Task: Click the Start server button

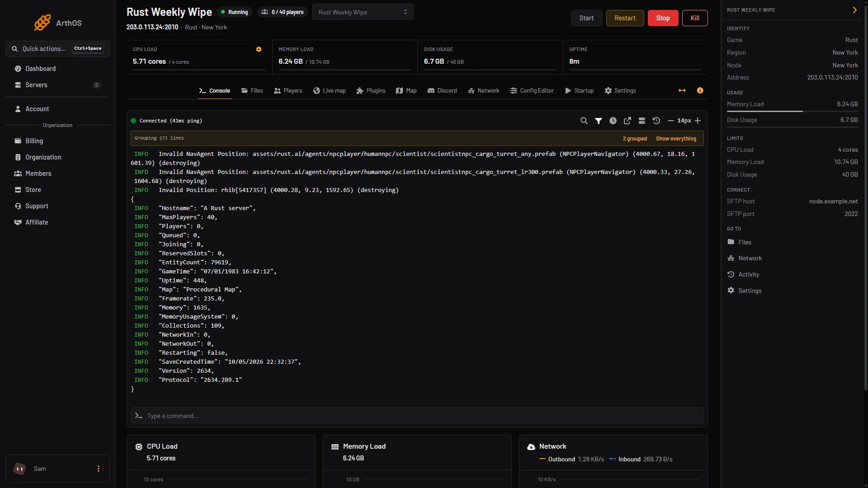Action: 586,18
